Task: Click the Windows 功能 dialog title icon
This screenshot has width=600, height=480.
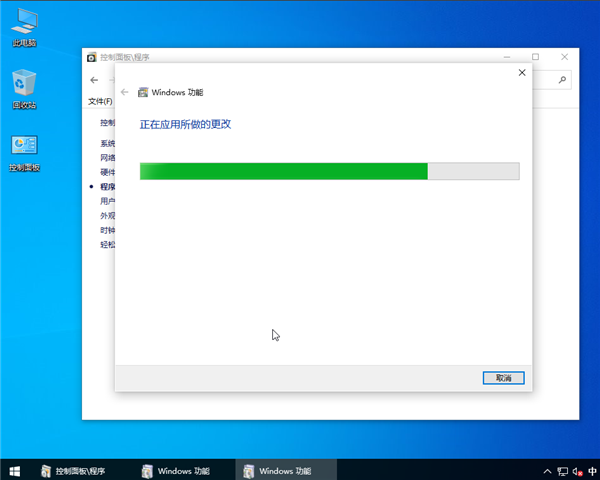Action: pyautogui.click(x=143, y=92)
